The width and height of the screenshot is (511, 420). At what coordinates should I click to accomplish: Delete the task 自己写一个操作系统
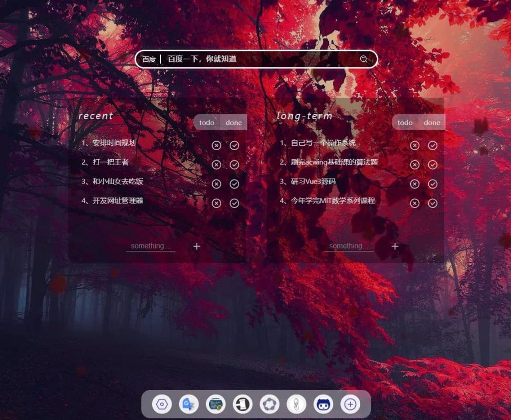(x=415, y=145)
